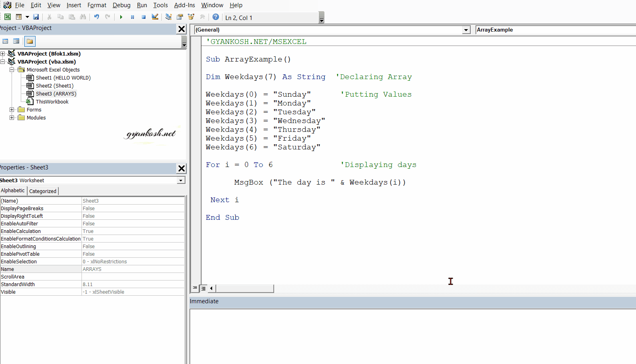The height and width of the screenshot is (364, 636).
Task: Select the EnableSelection property row
Action: tap(92, 261)
